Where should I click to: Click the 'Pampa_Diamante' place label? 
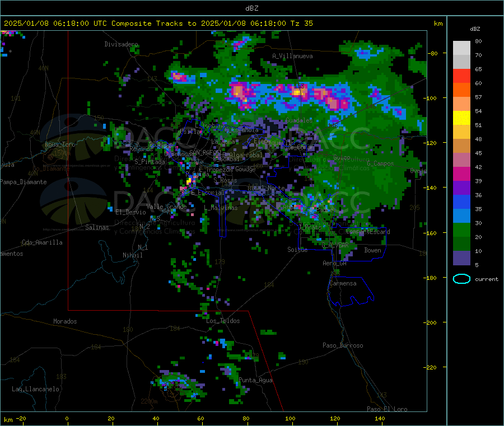23,182
